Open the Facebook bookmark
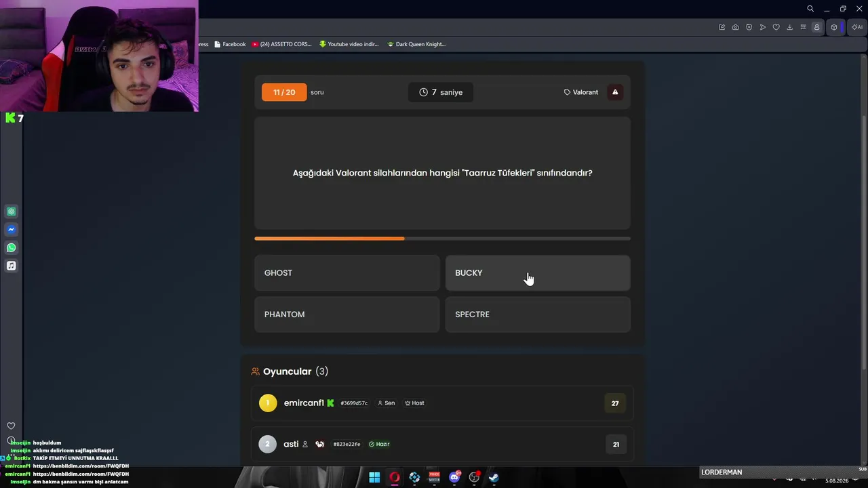The height and width of the screenshot is (488, 868). click(230, 44)
